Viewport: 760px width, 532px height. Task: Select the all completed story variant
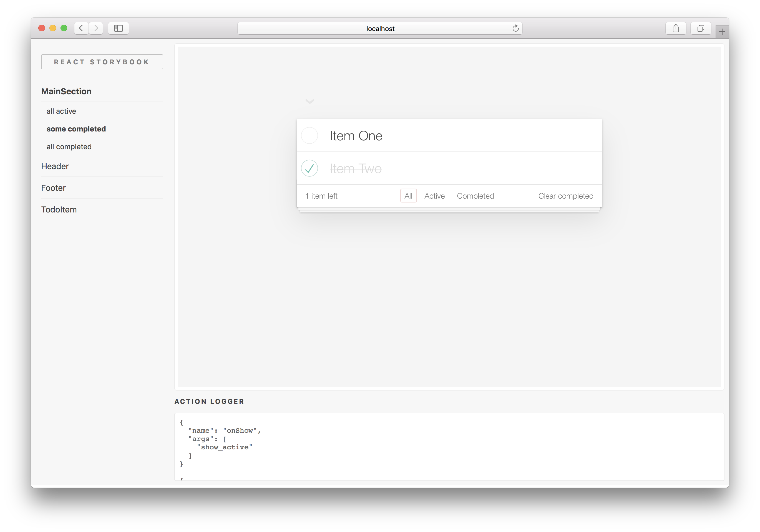pyautogui.click(x=69, y=146)
